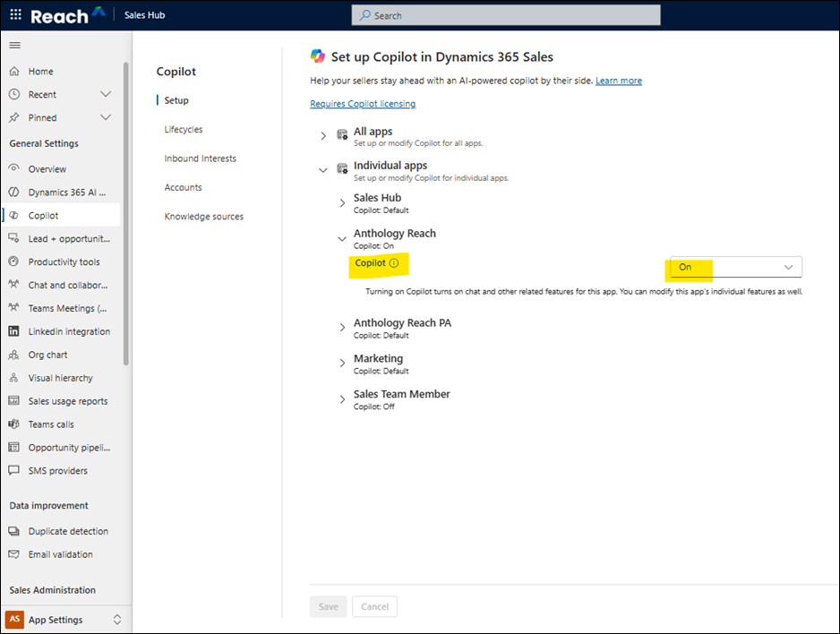Click 'Copilot: On' status text
Screen dimensions: 840x634
click(x=373, y=245)
